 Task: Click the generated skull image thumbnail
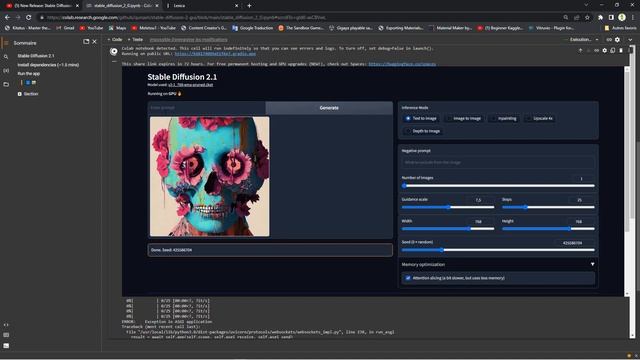[209, 176]
